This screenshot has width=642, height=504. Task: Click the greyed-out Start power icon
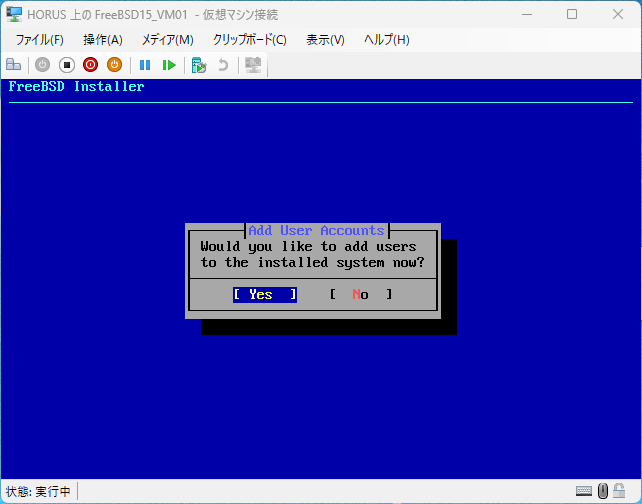[42, 65]
